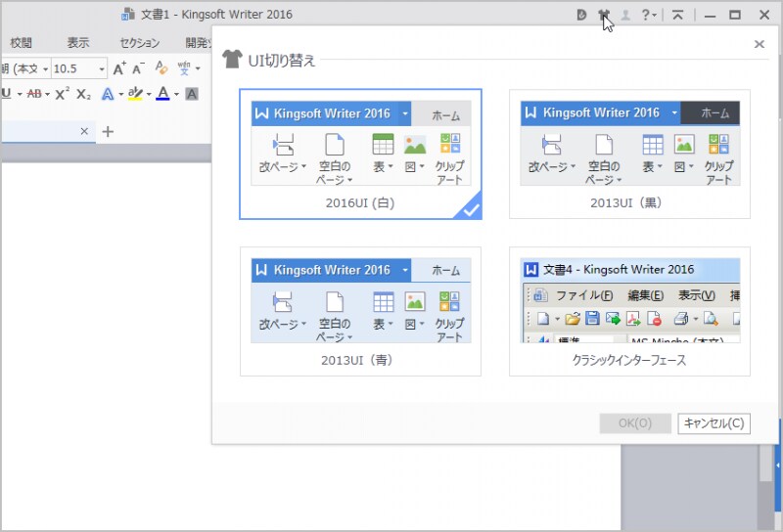
Task: Open the 表示 ribbon tab
Action: (78, 43)
